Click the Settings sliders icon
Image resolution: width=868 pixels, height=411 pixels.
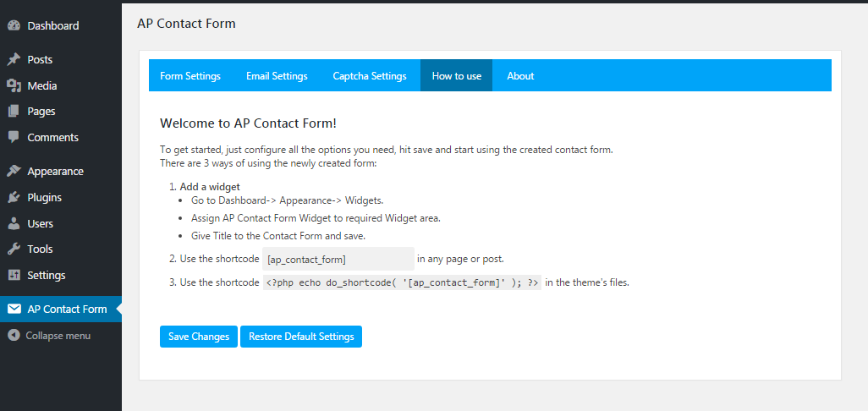click(14, 275)
